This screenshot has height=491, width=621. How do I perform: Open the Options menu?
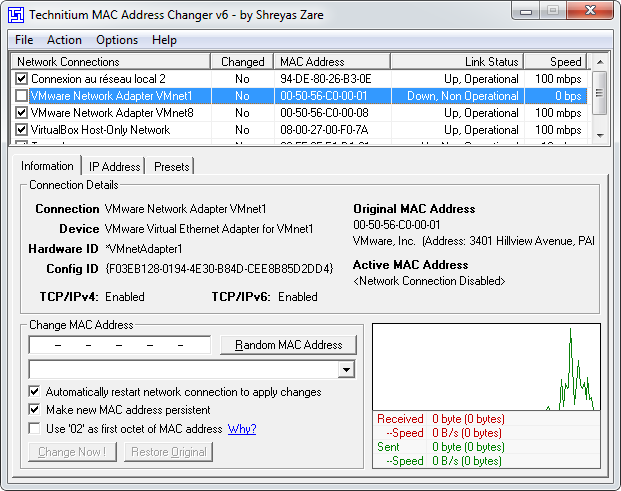(117, 40)
